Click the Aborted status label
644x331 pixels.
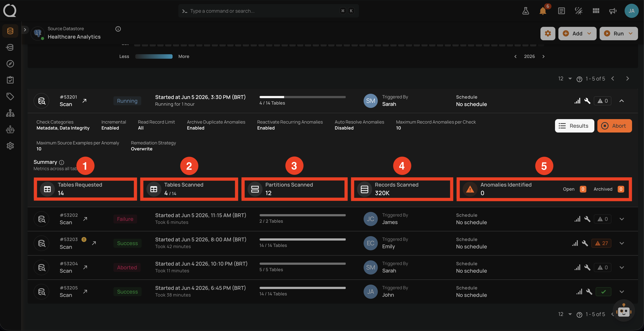127,267
